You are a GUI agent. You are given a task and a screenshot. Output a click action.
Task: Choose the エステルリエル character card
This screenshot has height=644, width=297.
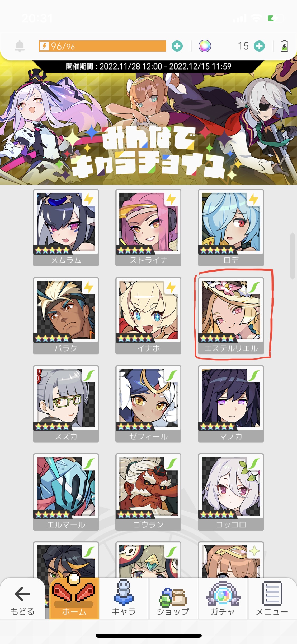tap(231, 316)
